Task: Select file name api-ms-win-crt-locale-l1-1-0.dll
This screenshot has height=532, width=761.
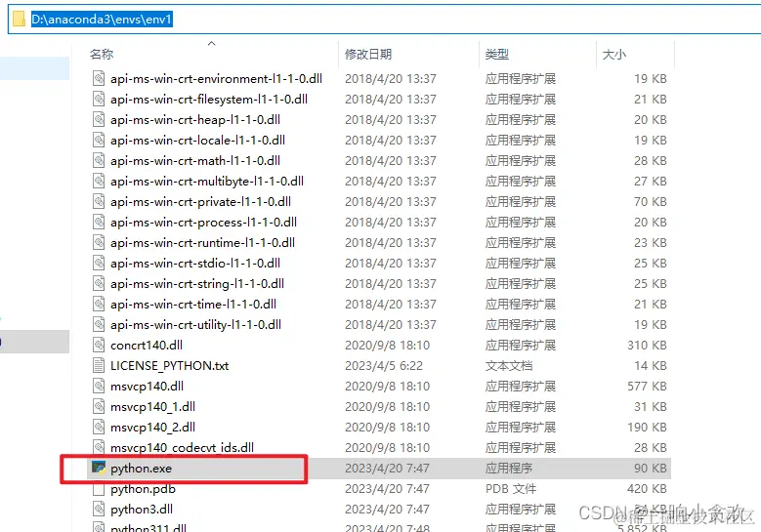Action: [198, 141]
